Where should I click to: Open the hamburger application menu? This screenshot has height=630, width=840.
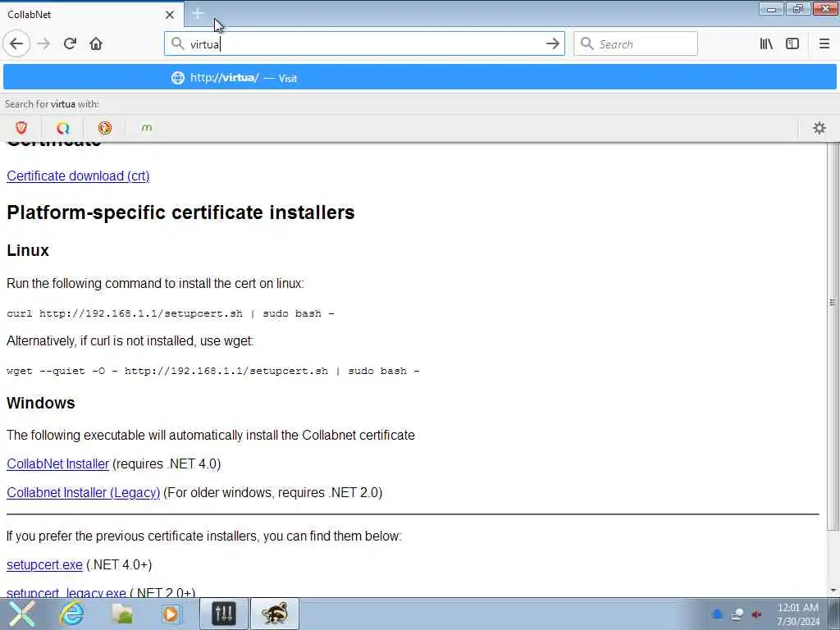pyautogui.click(x=824, y=44)
